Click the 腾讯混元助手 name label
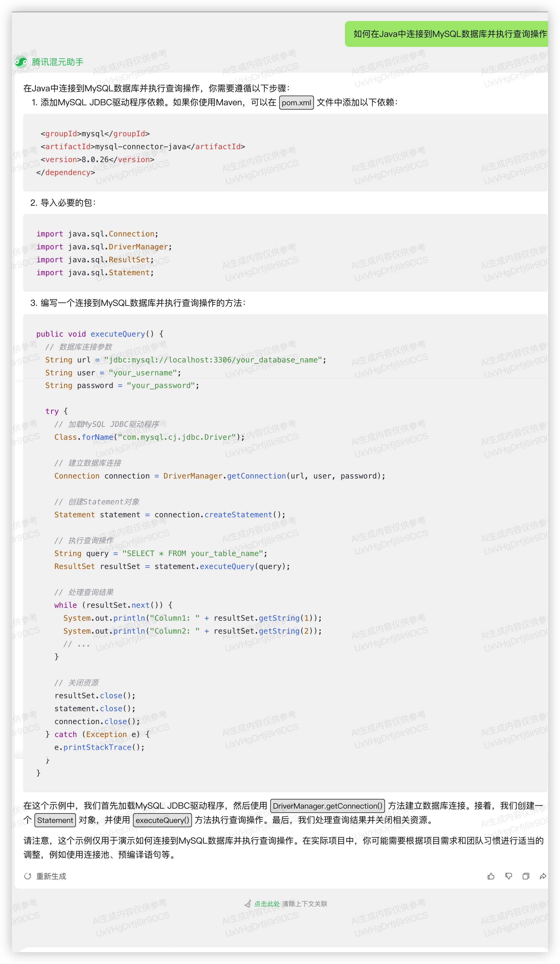Viewport: 560px width, 964px height. click(x=58, y=62)
